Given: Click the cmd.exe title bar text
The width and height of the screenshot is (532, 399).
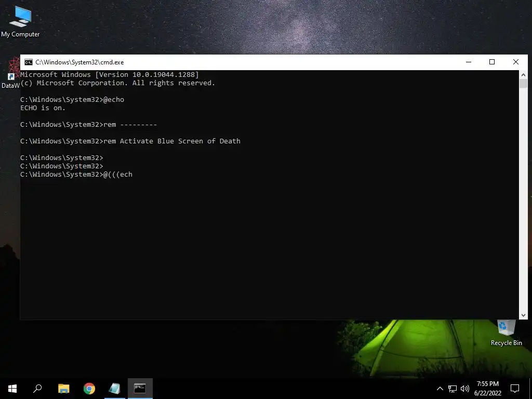Looking at the screenshot, I should click(x=79, y=62).
